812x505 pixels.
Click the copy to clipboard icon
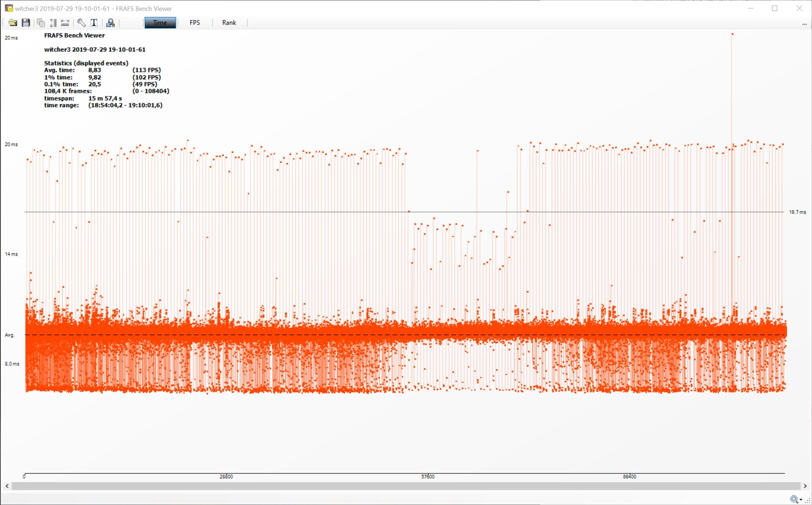(x=41, y=23)
